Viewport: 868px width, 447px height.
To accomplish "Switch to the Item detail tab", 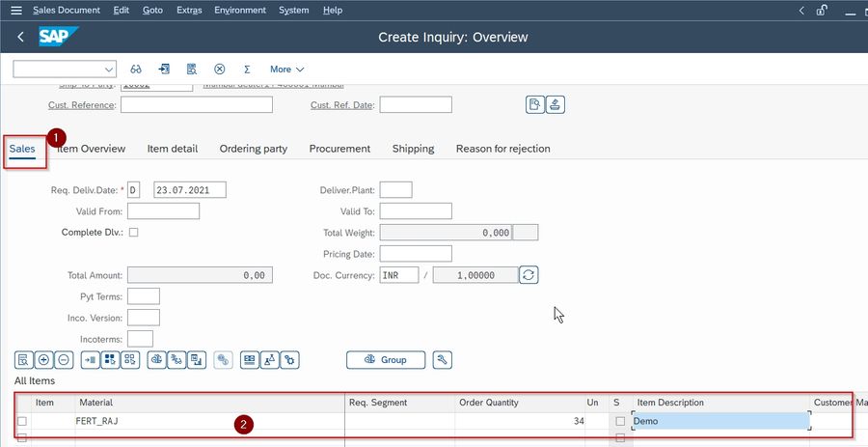I will (x=173, y=149).
